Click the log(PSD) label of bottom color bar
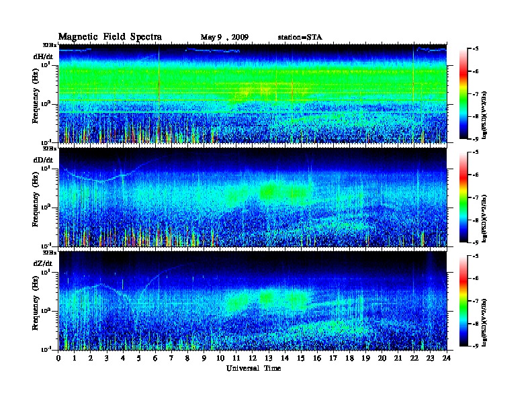532x411 pixels. (485, 322)
